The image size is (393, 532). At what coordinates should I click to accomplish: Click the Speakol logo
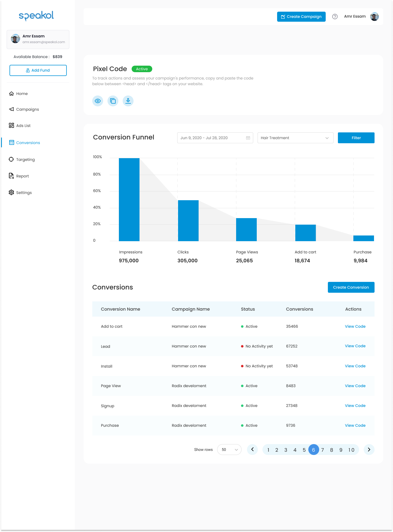click(36, 16)
